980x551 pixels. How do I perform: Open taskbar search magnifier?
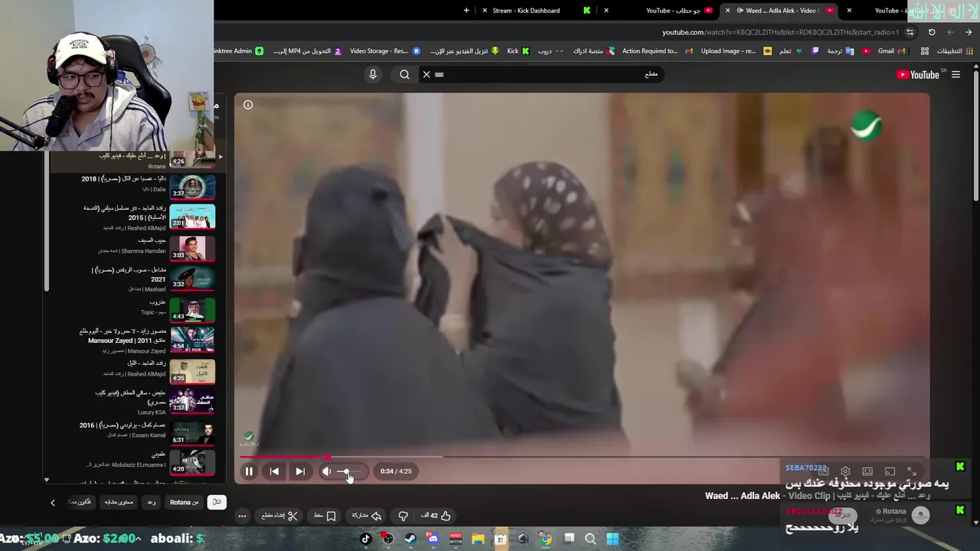click(x=590, y=539)
